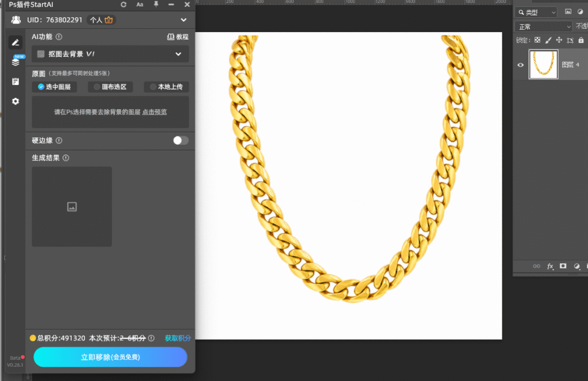This screenshot has width=588, height=381.
Task: Click the adjustment layer filter icon
Action: coord(580,11)
